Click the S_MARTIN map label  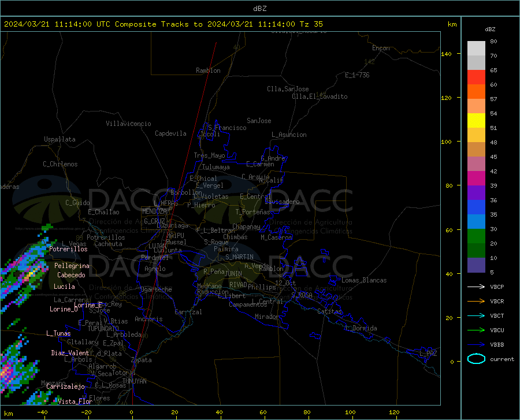point(239,257)
